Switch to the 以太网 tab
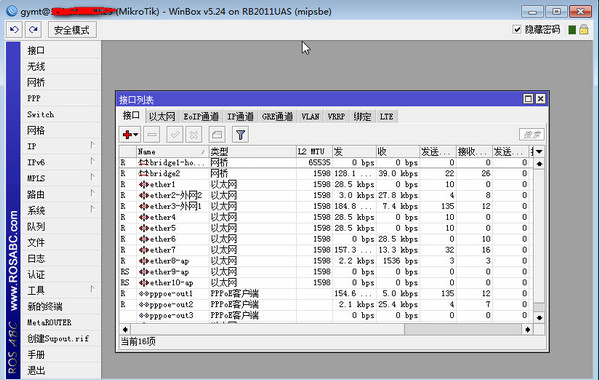The image size is (600, 380). pos(162,117)
